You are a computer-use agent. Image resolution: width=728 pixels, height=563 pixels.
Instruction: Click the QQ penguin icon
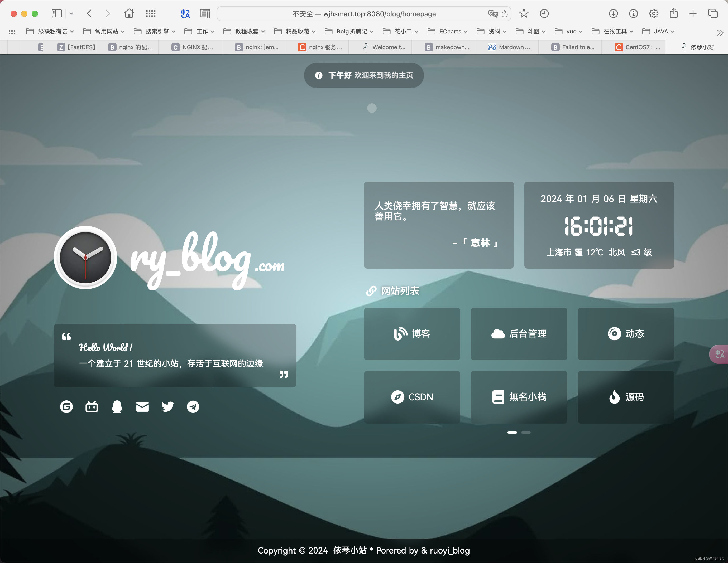pyautogui.click(x=117, y=407)
